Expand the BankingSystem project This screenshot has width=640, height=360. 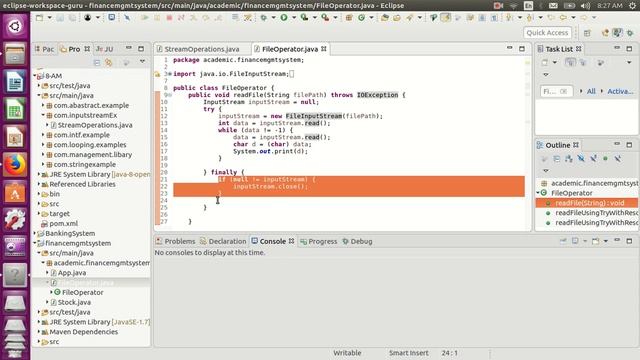(x=35, y=233)
